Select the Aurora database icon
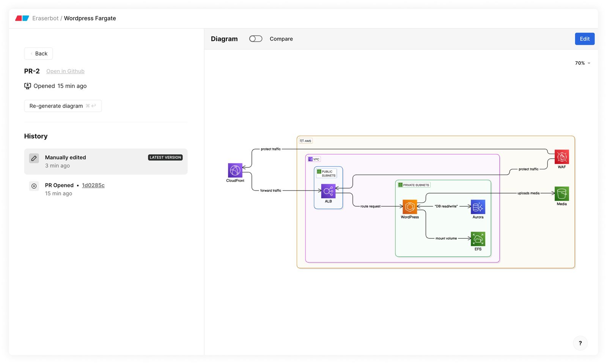 click(x=478, y=207)
